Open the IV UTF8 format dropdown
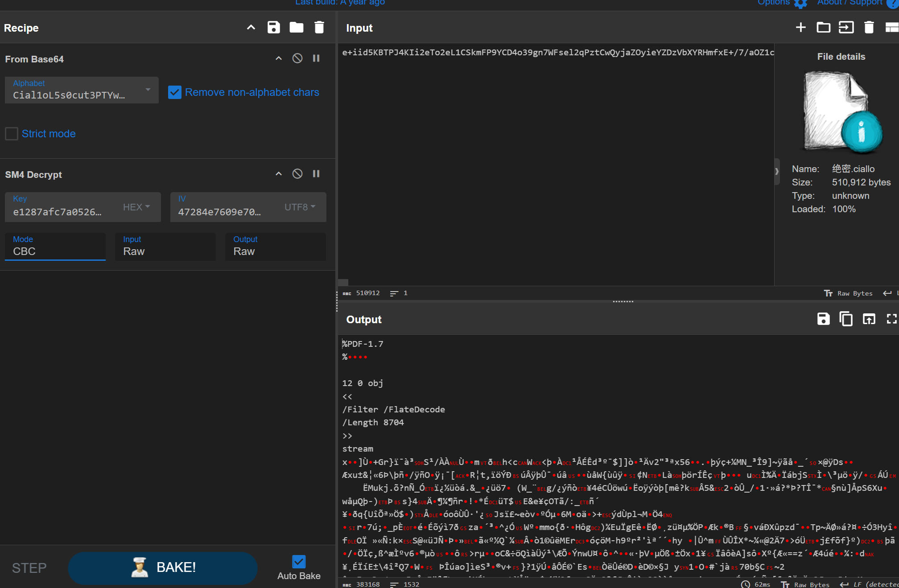This screenshot has width=899, height=588. coord(300,207)
